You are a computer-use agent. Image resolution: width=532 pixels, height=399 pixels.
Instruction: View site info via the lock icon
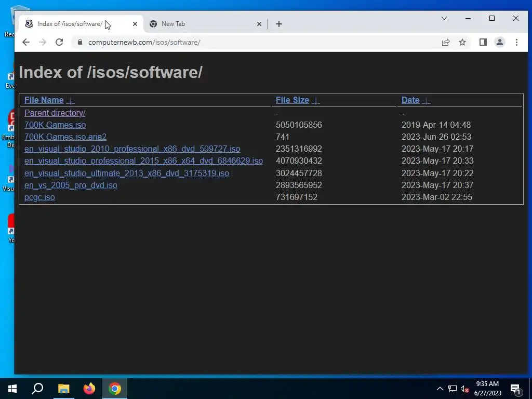(x=80, y=42)
